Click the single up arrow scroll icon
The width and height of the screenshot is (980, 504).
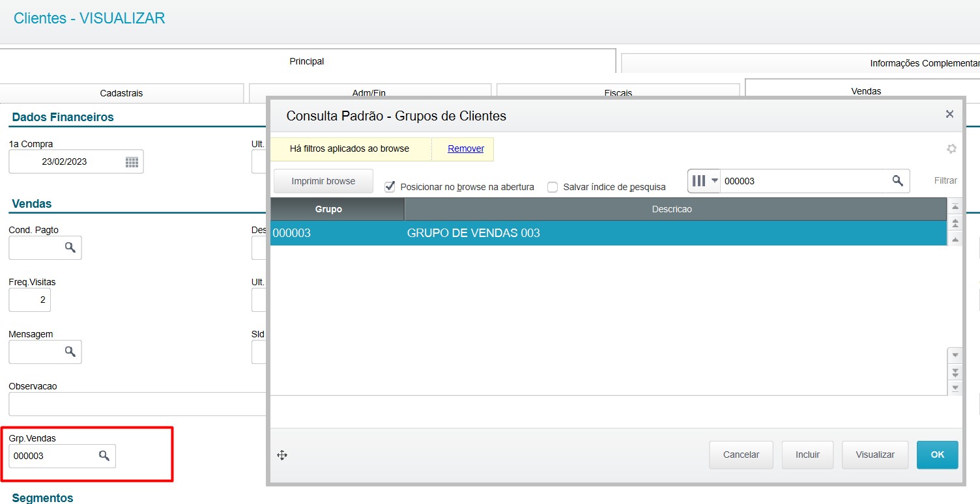tap(955, 240)
